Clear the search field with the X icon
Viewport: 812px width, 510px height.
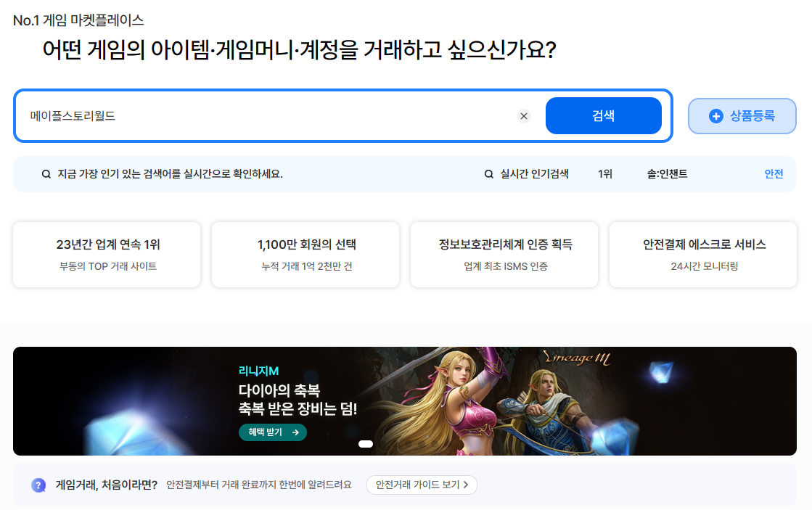(523, 116)
